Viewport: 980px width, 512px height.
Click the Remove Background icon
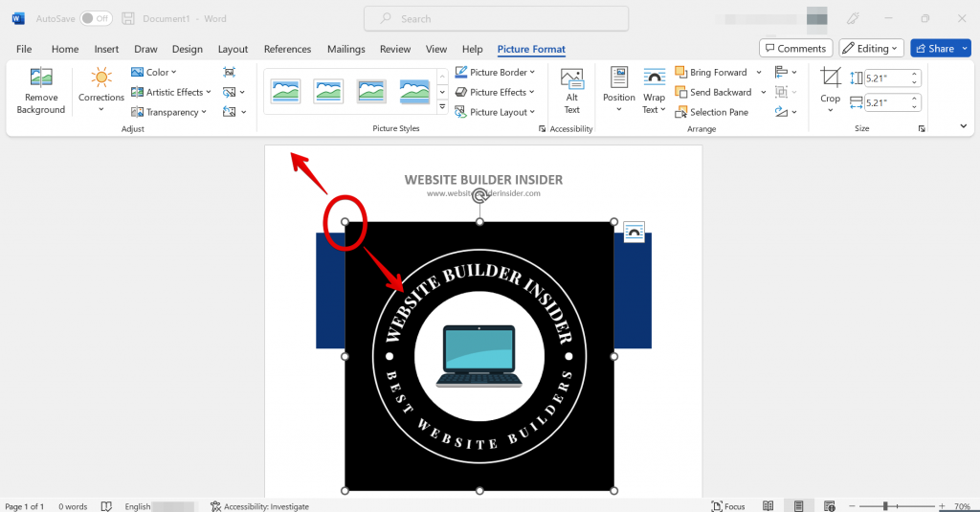coord(41,79)
